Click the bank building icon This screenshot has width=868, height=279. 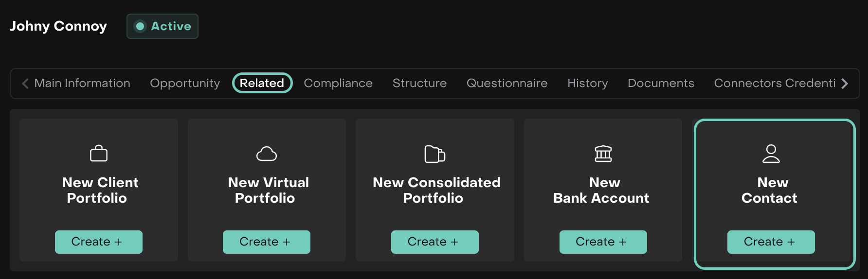[x=603, y=154]
